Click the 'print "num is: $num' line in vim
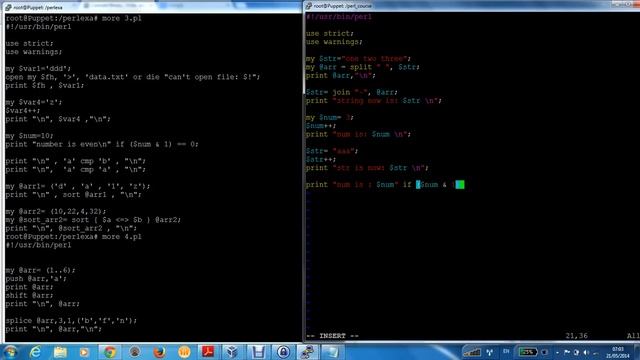The height and width of the screenshot is (360, 640). pyautogui.click(x=358, y=134)
